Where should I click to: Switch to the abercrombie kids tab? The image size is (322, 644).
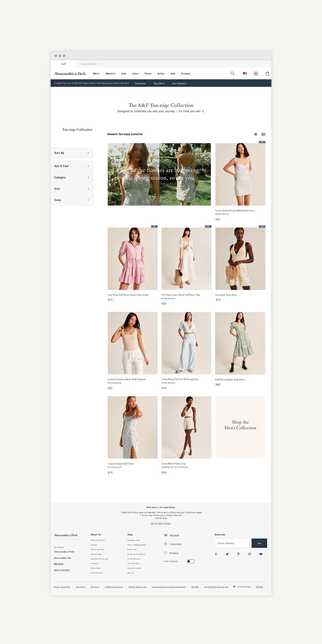89,64
